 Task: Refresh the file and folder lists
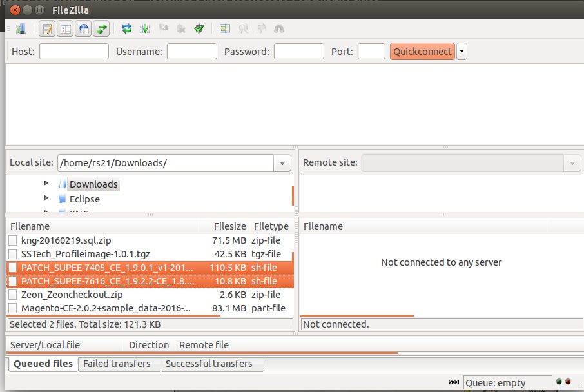click(127, 28)
